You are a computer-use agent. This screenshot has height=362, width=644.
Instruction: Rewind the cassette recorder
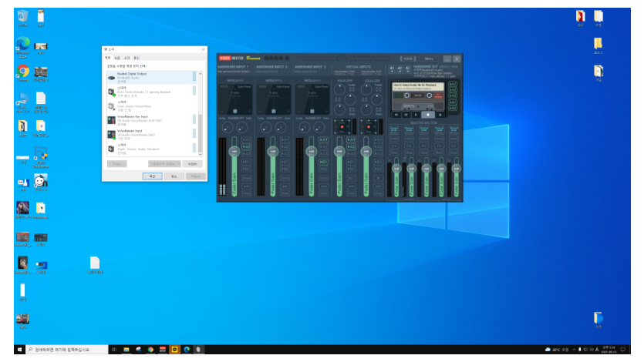pos(396,115)
